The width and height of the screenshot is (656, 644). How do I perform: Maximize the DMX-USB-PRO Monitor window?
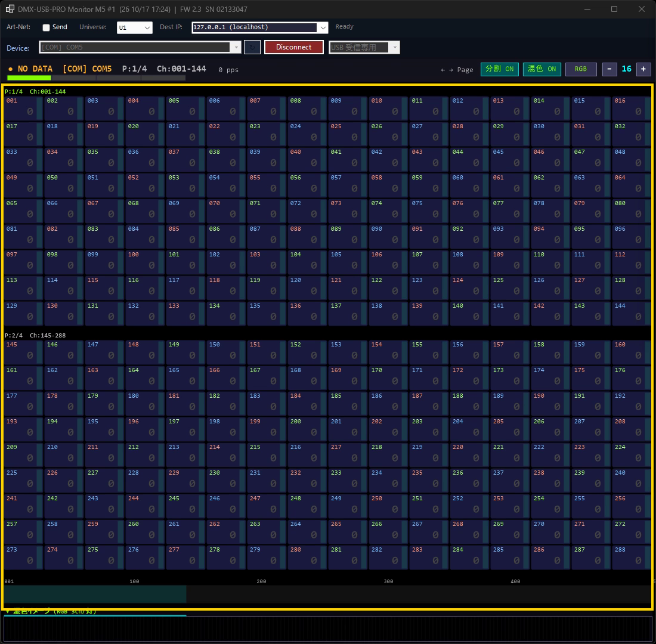click(x=614, y=9)
